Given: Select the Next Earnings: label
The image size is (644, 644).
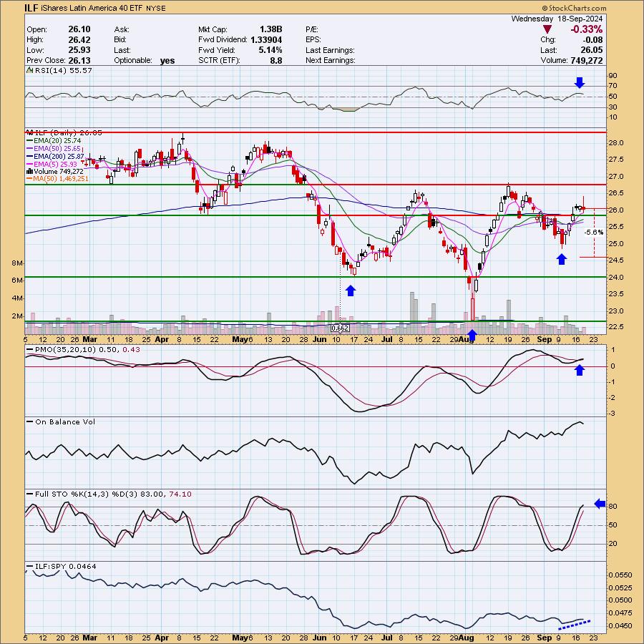Looking at the screenshot, I should click(x=330, y=60).
